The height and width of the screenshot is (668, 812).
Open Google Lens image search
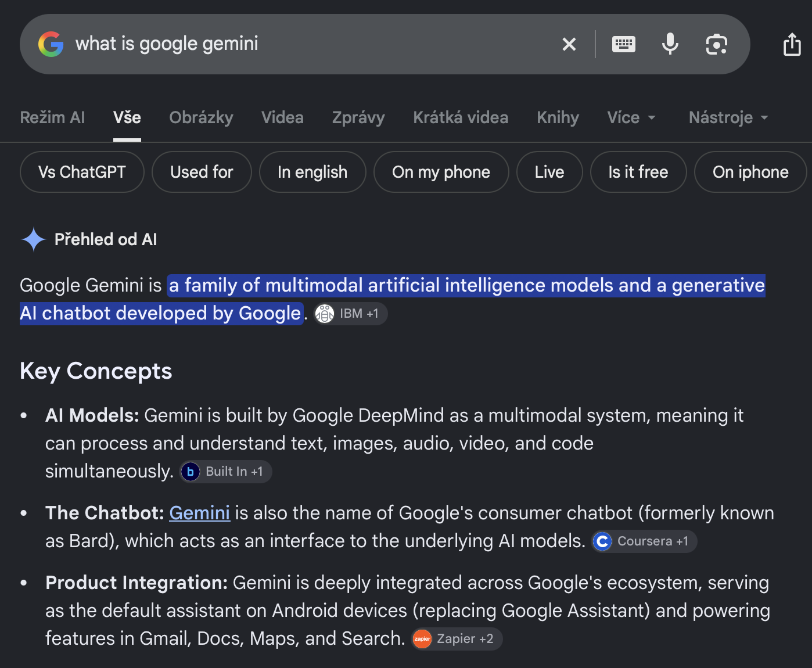point(717,44)
